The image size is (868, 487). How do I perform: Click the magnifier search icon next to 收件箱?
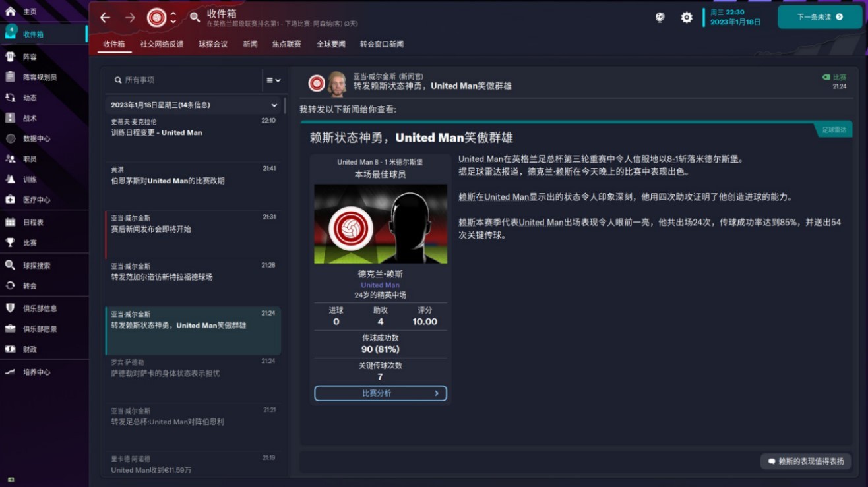coord(194,18)
